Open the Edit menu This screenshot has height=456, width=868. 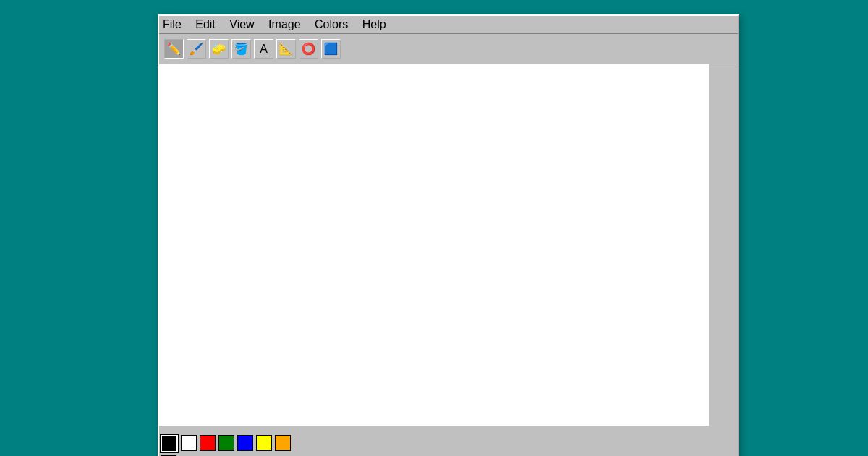tap(205, 24)
